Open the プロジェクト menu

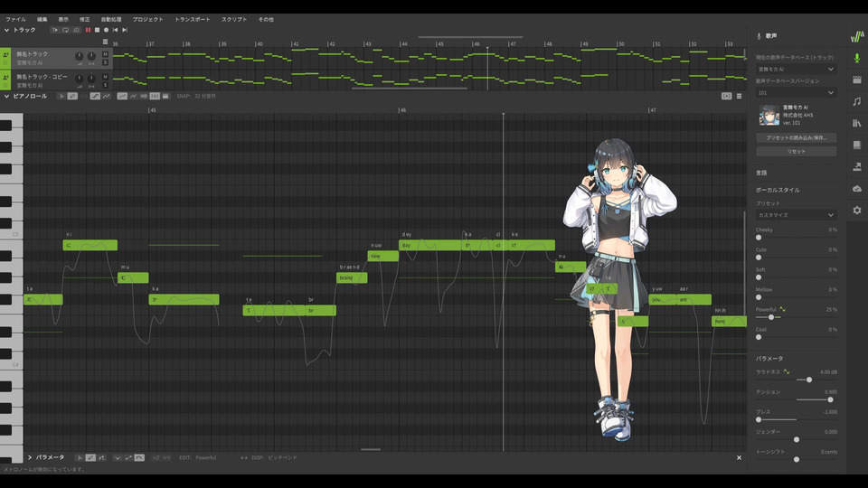point(147,19)
